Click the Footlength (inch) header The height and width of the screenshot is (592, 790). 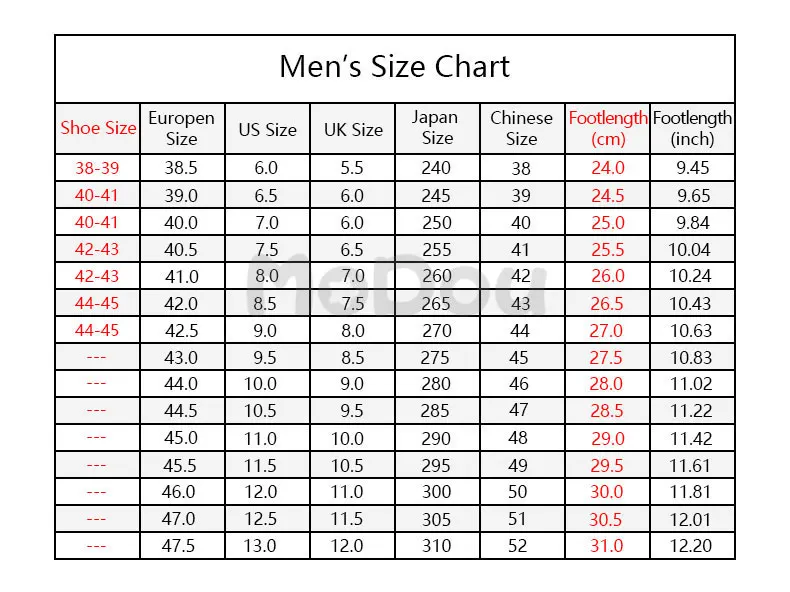pos(692,128)
